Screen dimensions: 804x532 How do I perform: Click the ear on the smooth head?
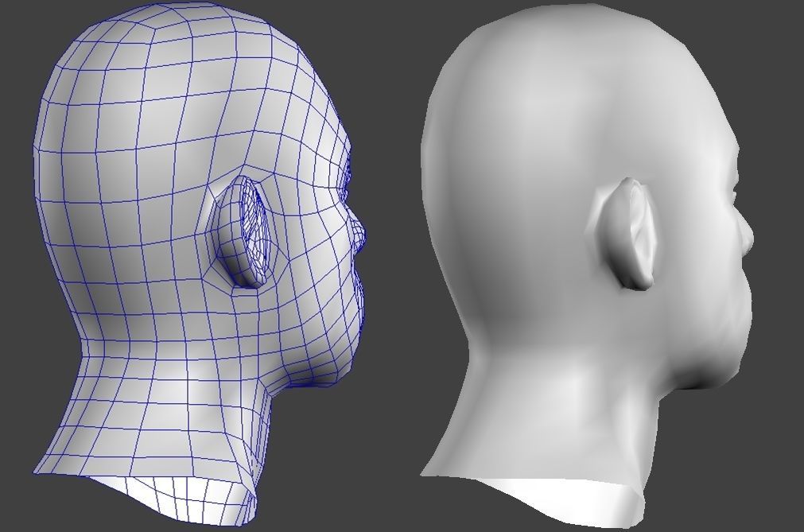[x=628, y=235]
